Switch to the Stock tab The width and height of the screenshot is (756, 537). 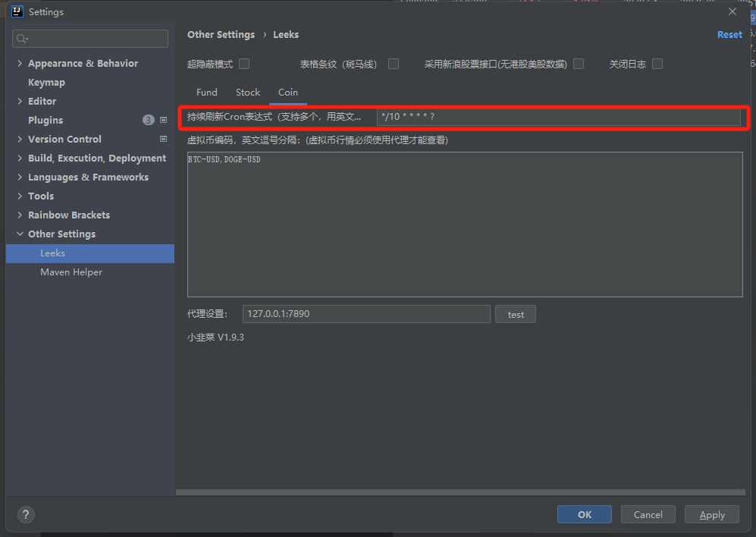click(x=248, y=92)
